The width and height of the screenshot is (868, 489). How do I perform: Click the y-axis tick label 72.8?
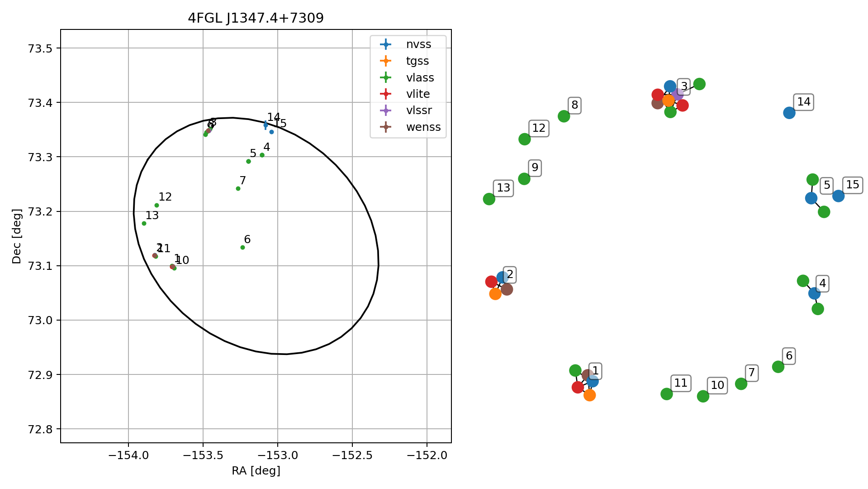39,429
